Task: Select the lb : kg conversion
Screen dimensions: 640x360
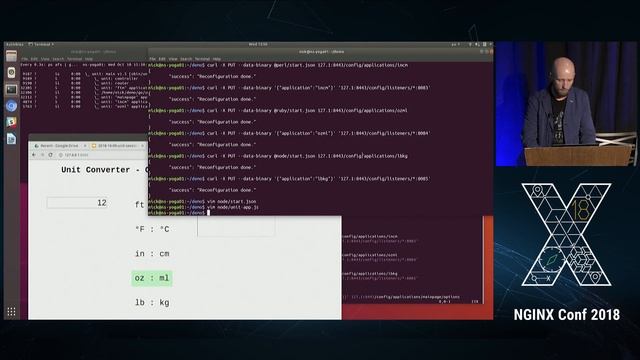Action: click(x=152, y=303)
